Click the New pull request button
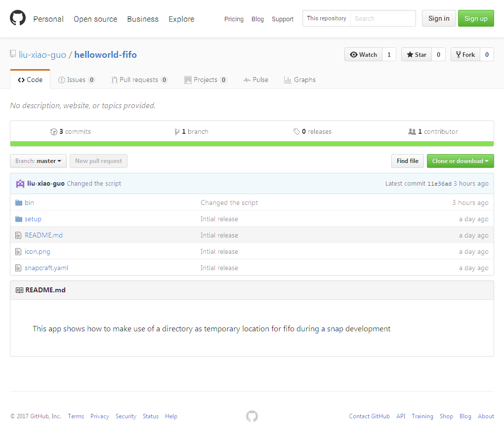Viewport: 504px width, 440px height. [x=99, y=161]
